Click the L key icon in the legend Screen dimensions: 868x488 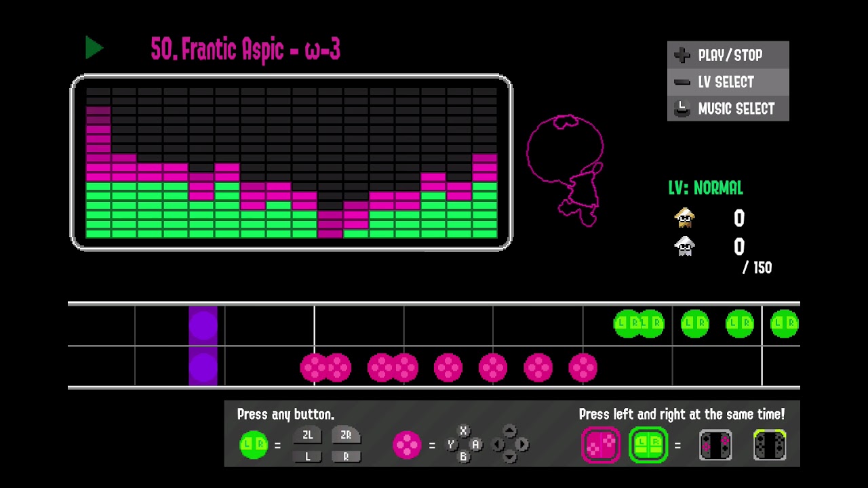click(307, 456)
